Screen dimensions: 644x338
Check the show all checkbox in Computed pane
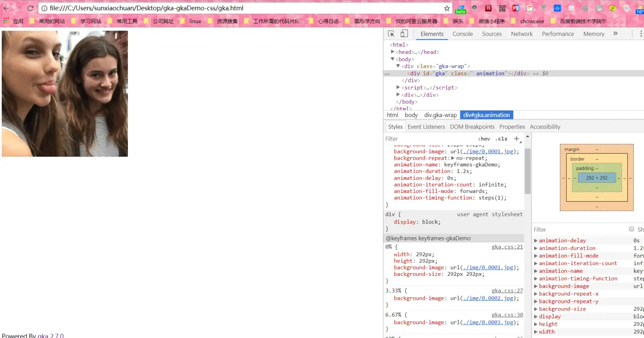(x=631, y=229)
